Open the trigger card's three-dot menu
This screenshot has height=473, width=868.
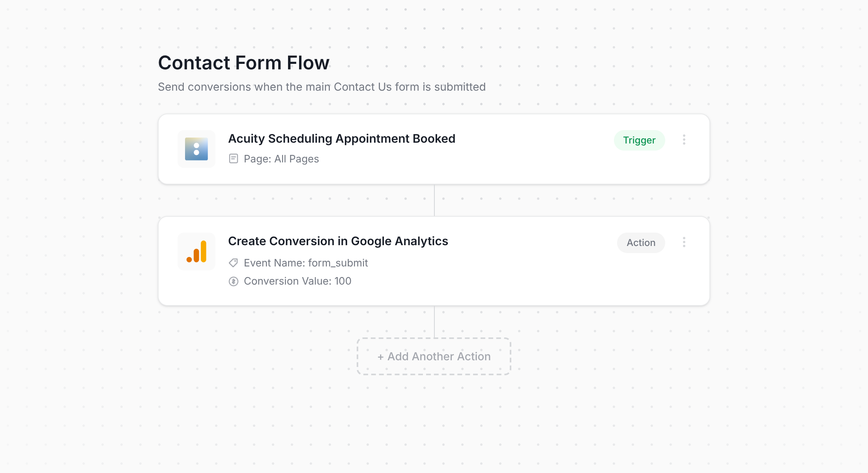click(684, 140)
